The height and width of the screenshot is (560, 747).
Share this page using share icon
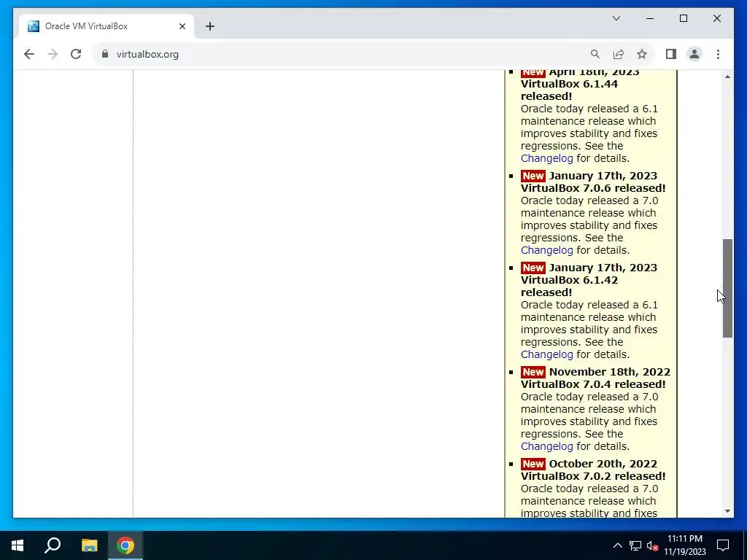tap(619, 54)
